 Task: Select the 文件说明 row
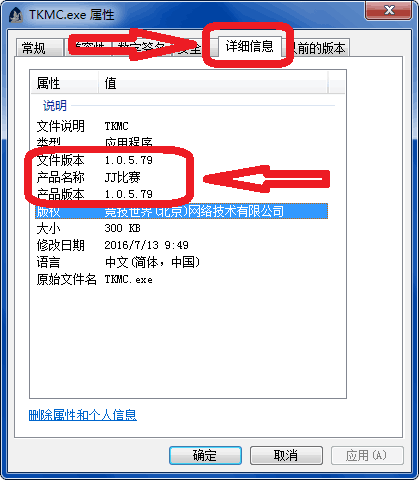coord(182,126)
